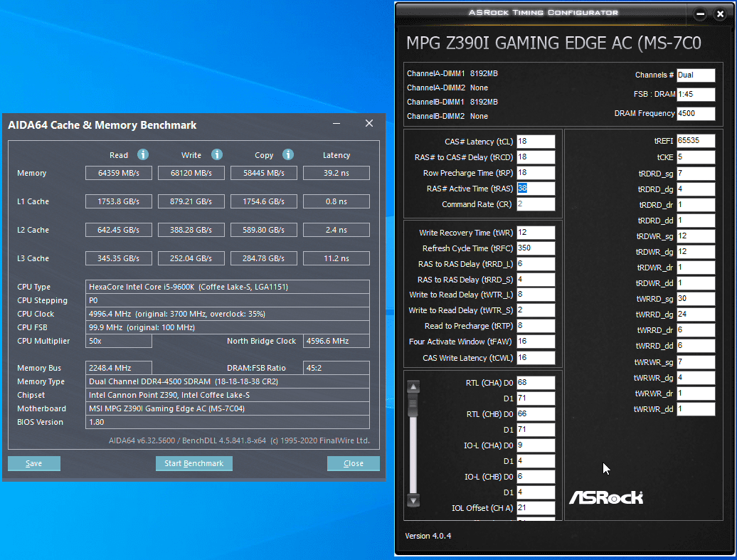Click the tWRRD_dg field

click(x=696, y=314)
